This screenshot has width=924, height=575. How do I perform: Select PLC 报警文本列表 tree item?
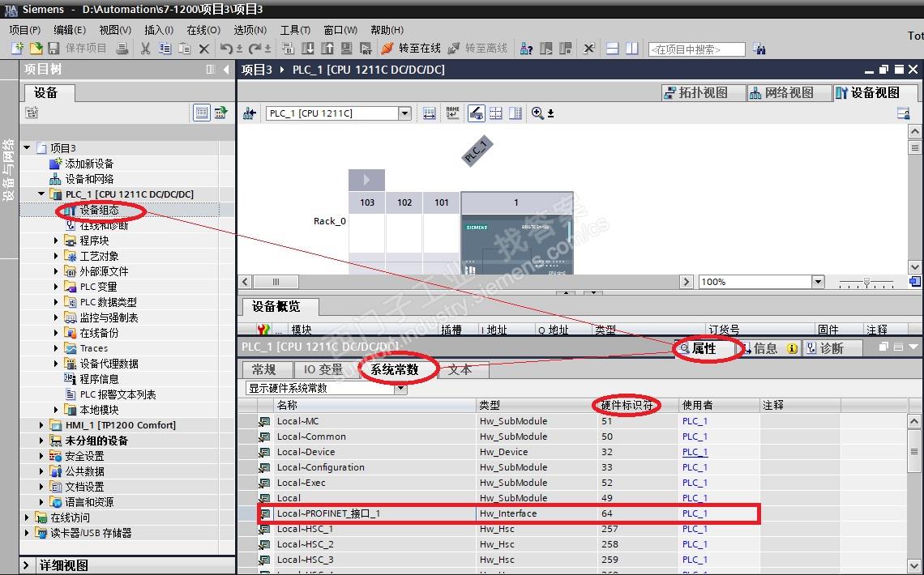tap(118, 394)
